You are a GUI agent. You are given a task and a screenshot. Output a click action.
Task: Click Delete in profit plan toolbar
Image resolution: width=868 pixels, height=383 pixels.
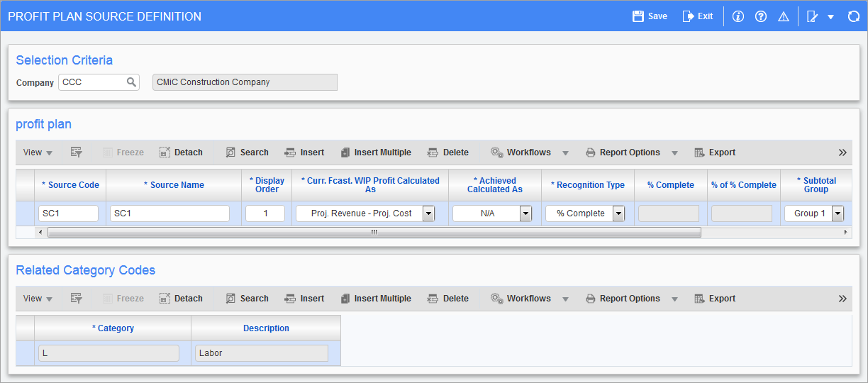tap(447, 152)
